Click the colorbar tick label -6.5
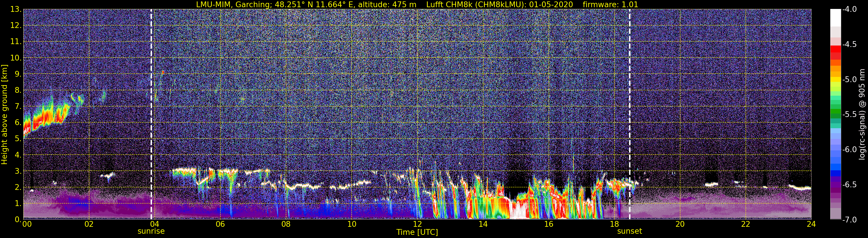Viewport: 868px width, 238px height. [x=850, y=184]
